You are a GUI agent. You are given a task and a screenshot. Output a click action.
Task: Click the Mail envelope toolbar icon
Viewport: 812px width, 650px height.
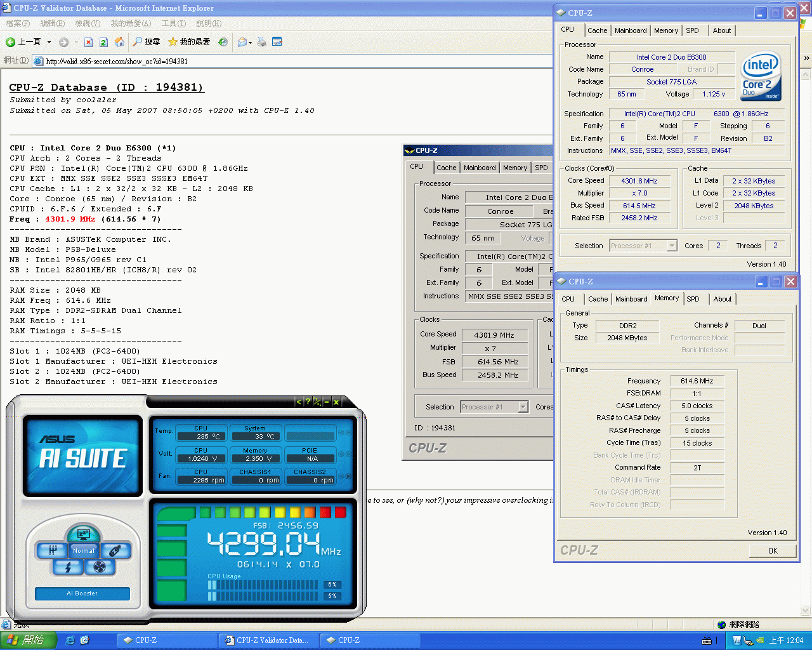pyautogui.click(x=242, y=43)
